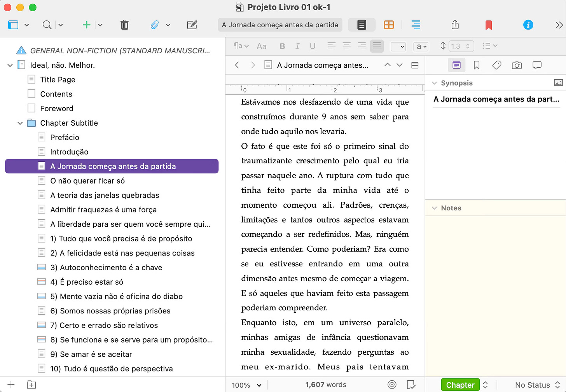This screenshot has width=566, height=392.
Task: Open Foreword document
Action: pyautogui.click(x=57, y=108)
